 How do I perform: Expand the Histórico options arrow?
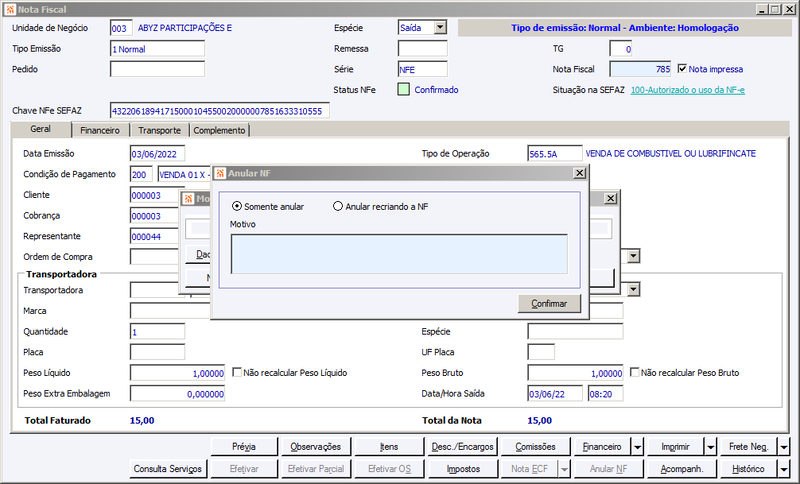(784, 468)
